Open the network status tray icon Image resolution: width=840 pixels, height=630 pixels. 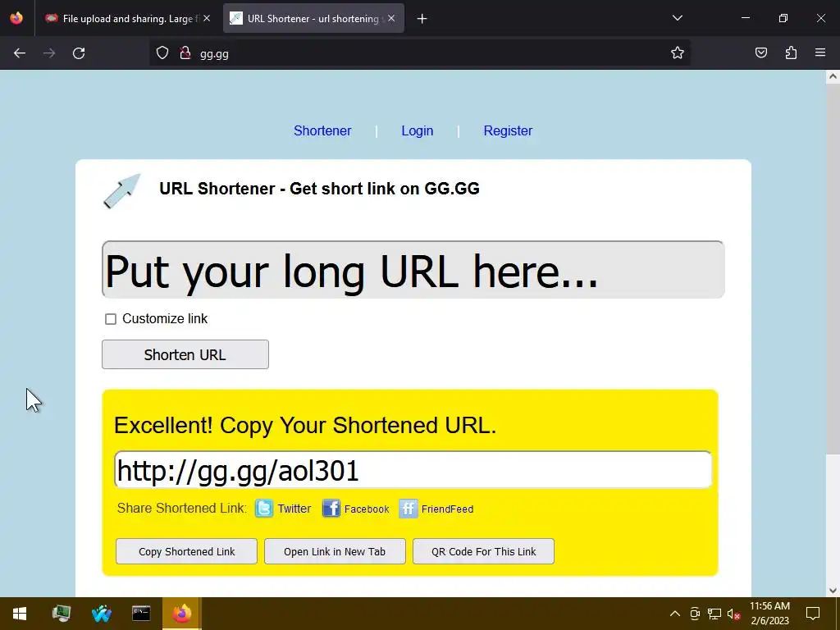[714, 614]
